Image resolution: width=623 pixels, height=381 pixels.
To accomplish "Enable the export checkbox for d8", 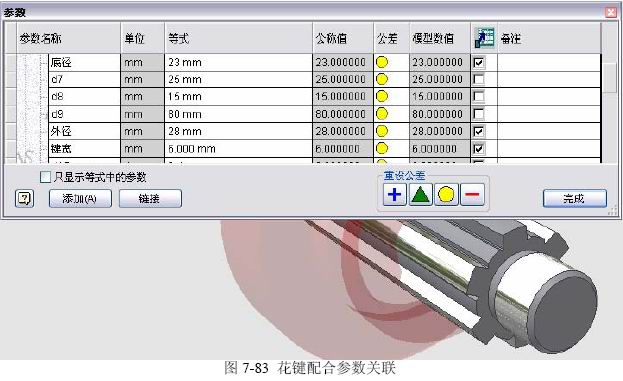I will (479, 97).
